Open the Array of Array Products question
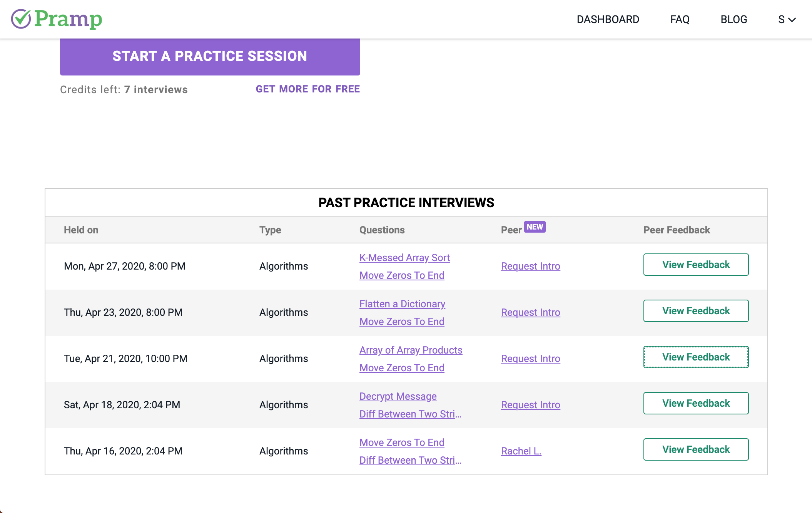Image resolution: width=812 pixels, height=513 pixels. click(411, 350)
